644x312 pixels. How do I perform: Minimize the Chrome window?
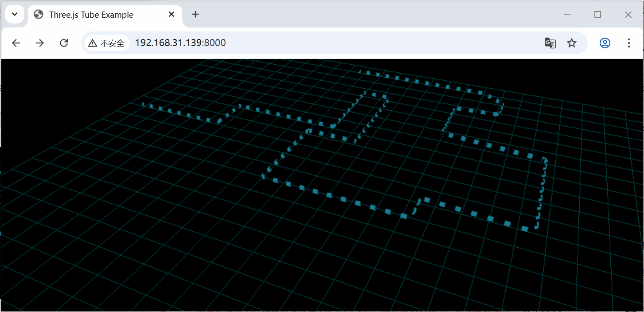[567, 15]
